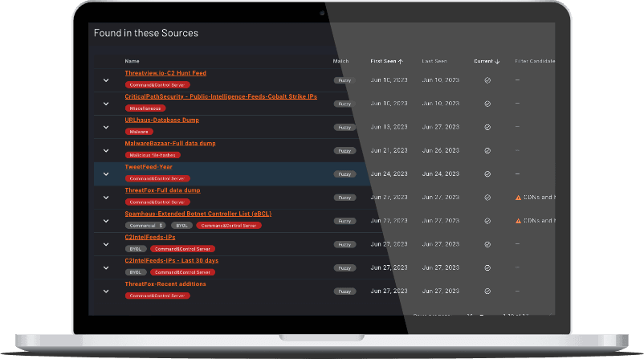Screen dimensions: 644x359
Task: Open MalwareBazaar-Full data dump link
Action: pyautogui.click(x=170, y=143)
